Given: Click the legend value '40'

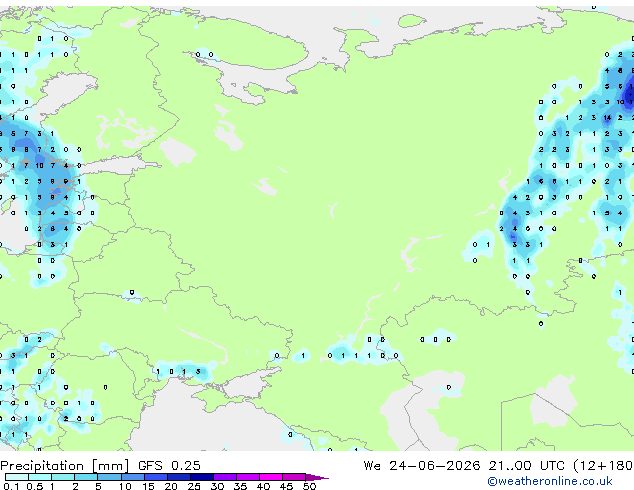Looking at the screenshot, I should pos(264,486).
